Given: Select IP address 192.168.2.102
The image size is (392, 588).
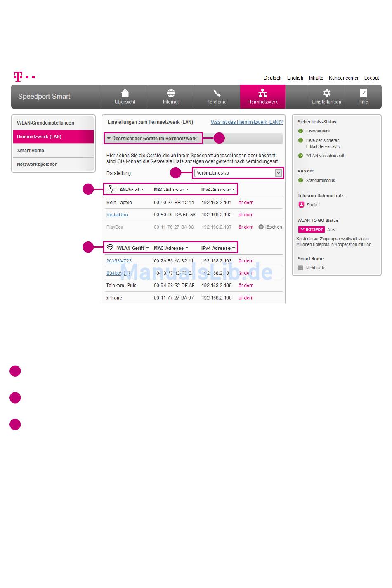Looking at the screenshot, I should (x=217, y=215).
